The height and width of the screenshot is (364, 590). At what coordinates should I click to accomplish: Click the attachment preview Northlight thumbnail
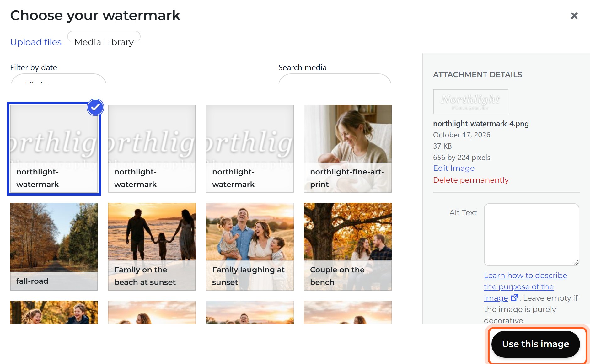pos(471,102)
